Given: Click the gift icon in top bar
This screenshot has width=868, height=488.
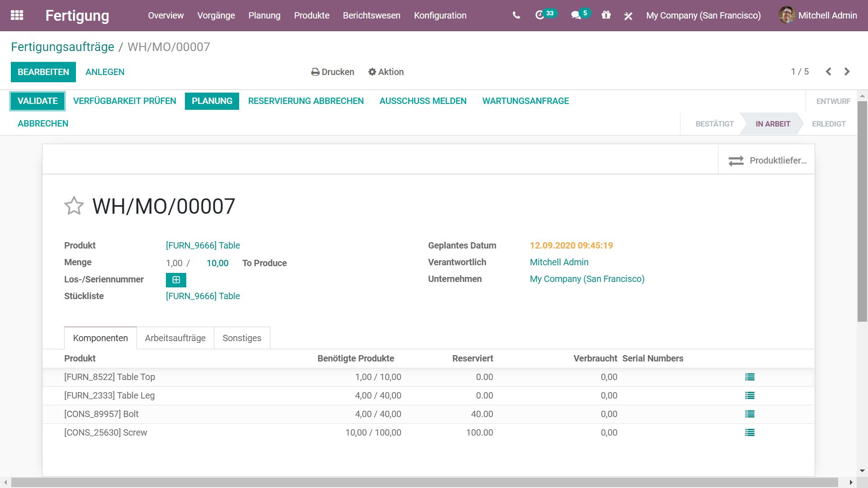Looking at the screenshot, I should click(606, 15).
